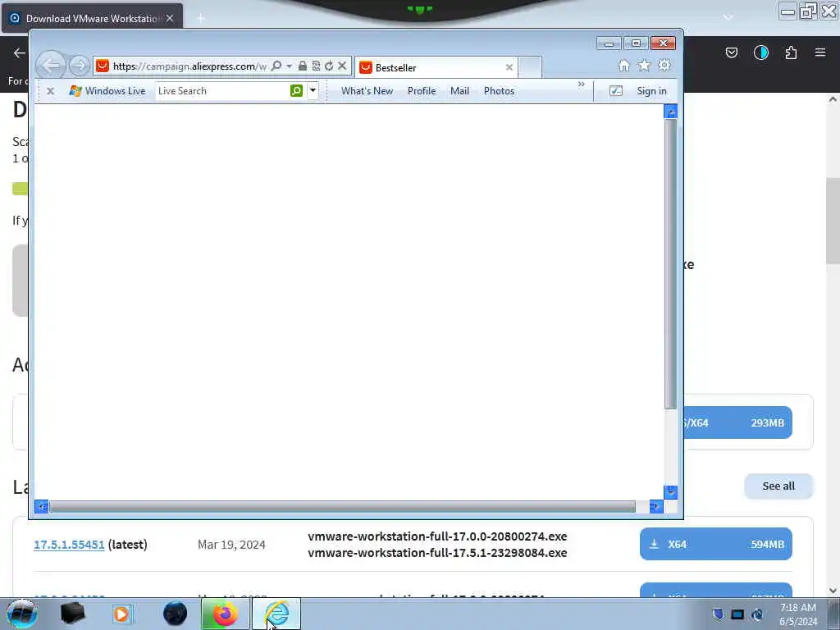
Task: Click the IE vertical scrollbar down arrow
Action: 670,491
